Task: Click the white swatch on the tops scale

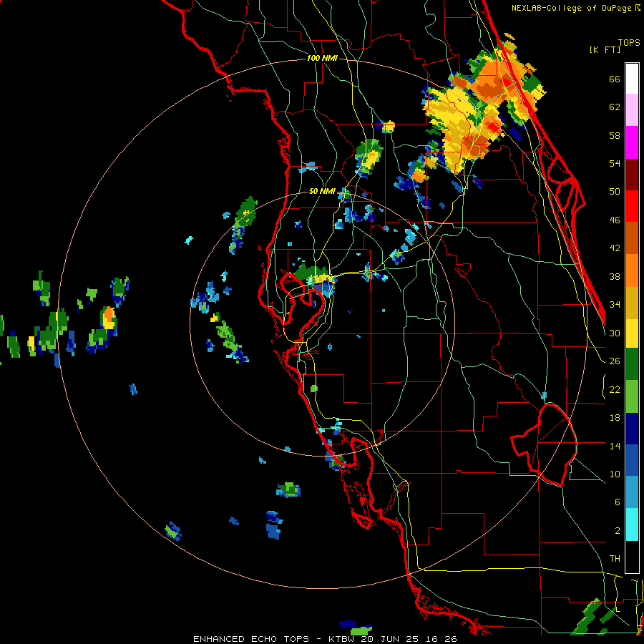Action: click(632, 79)
